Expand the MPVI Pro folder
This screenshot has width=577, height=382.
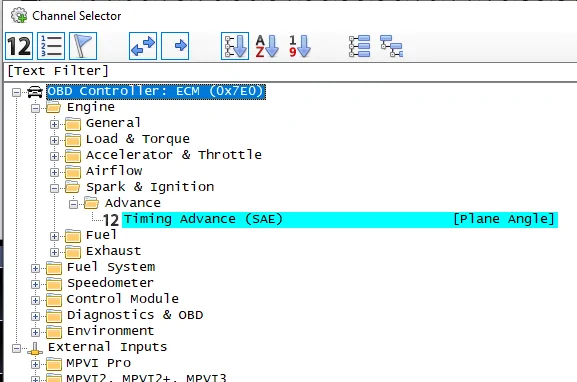pyautogui.click(x=35, y=364)
